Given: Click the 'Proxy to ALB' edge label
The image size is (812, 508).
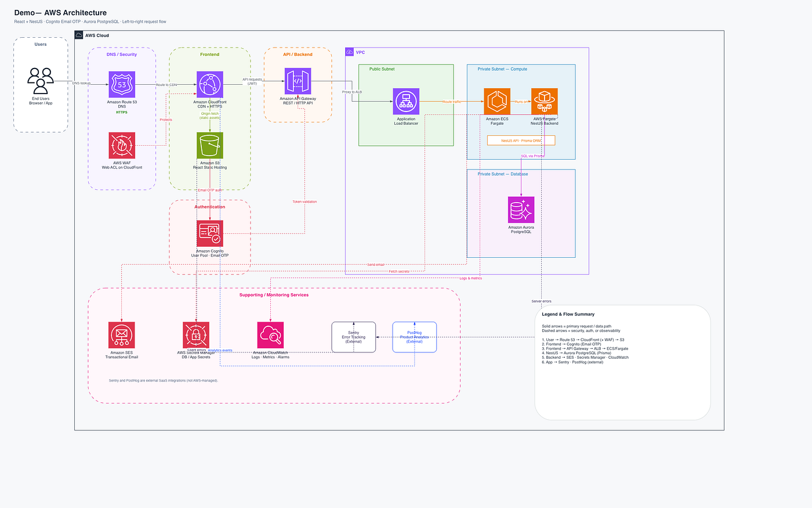Looking at the screenshot, I should tap(352, 92).
